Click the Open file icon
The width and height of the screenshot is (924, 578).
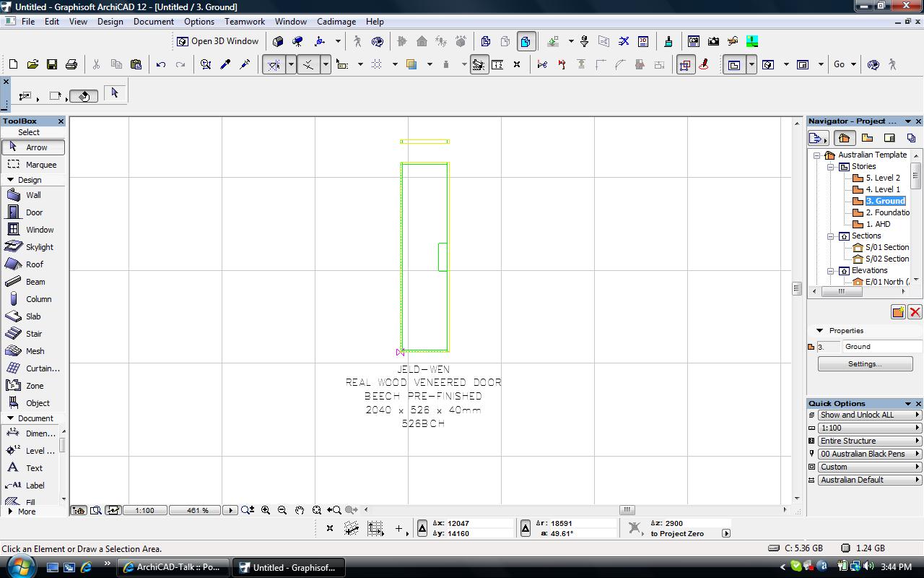tap(32, 64)
